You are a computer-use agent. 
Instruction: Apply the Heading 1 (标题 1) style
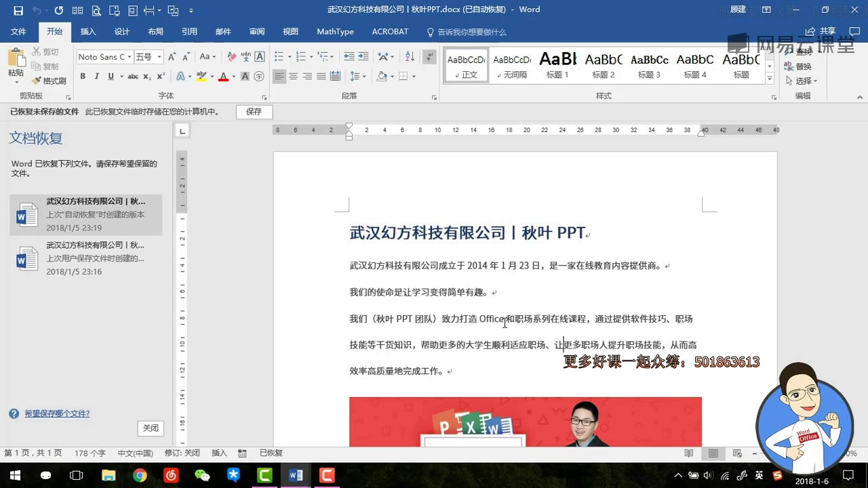pos(557,66)
